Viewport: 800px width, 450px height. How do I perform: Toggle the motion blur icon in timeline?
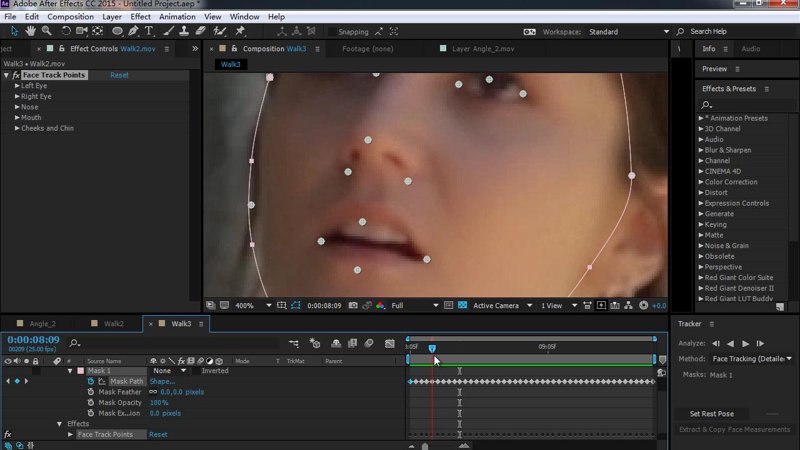point(369,343)
